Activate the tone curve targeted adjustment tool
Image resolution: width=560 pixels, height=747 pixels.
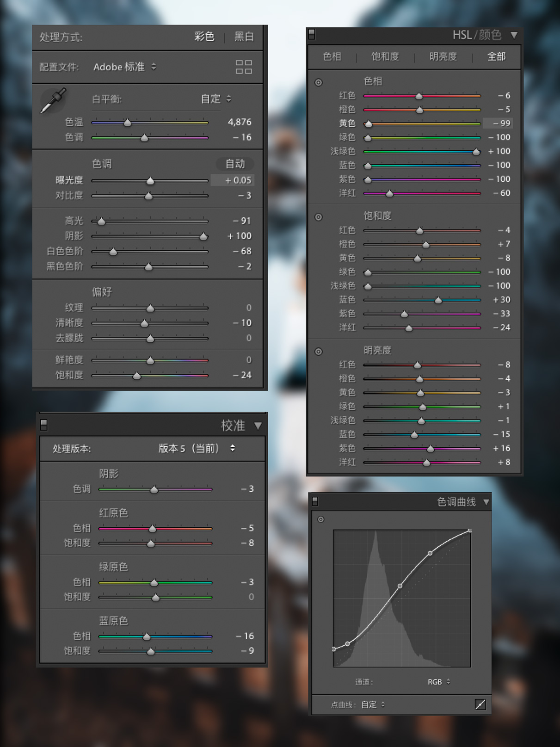(x=321, y=519)
